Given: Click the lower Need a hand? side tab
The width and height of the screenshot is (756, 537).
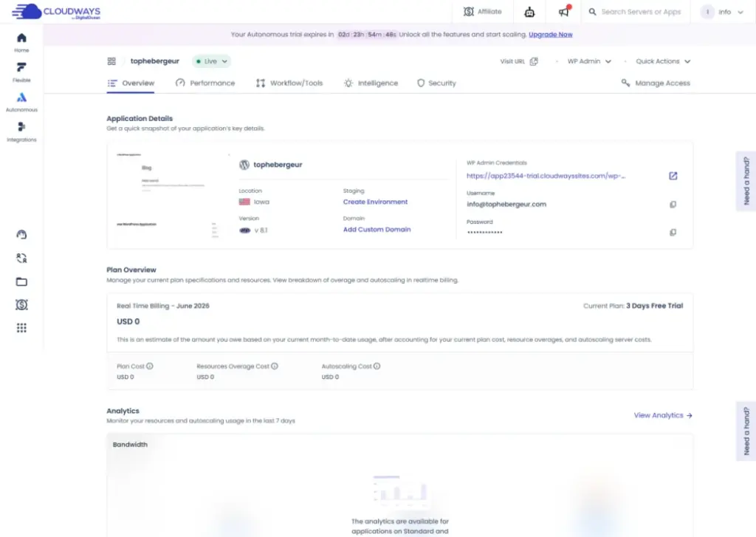Looking at the screenshot, I should click(x=746, y=431).
